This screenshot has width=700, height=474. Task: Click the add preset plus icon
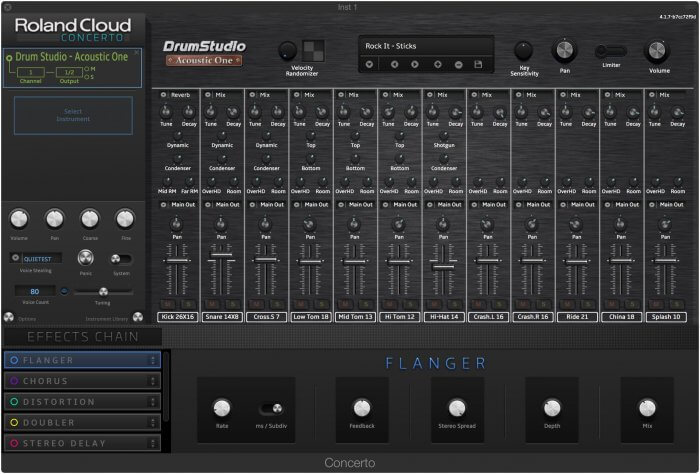tap(436, 64)
